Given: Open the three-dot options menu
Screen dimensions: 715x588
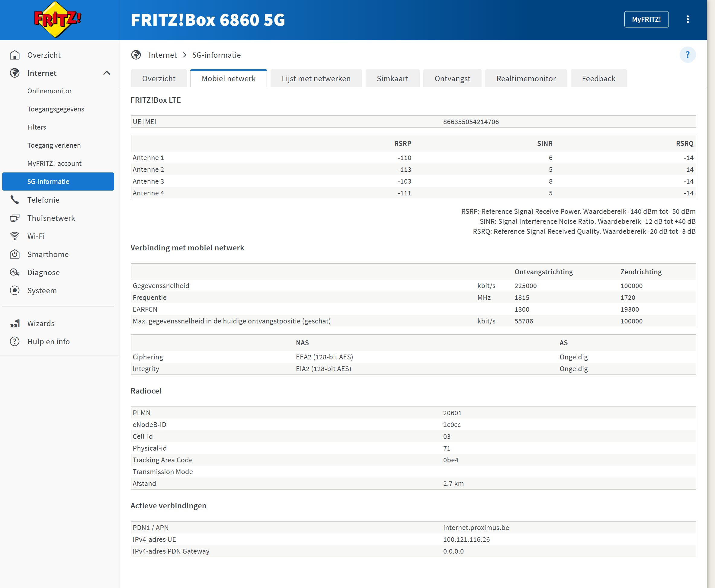Looking at the screenshot, I should click(688, 19).
